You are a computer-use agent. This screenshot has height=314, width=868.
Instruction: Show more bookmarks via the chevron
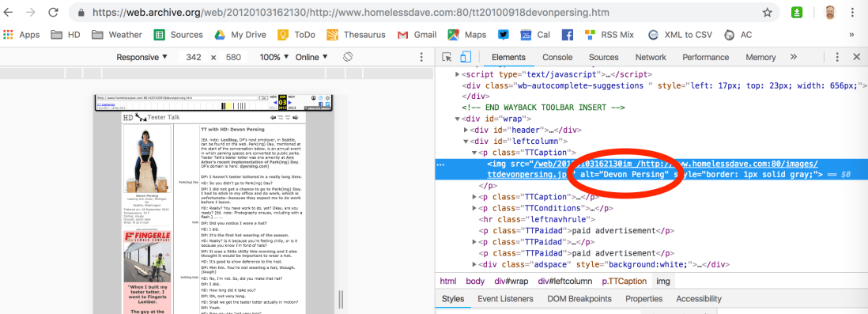tap(851, 35)
